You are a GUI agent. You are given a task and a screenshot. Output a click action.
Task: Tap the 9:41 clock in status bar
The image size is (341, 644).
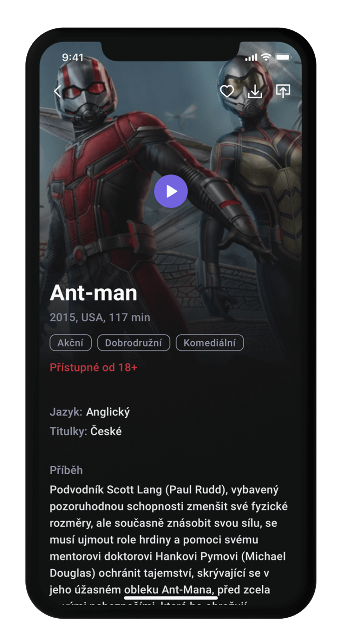(73, 58)
